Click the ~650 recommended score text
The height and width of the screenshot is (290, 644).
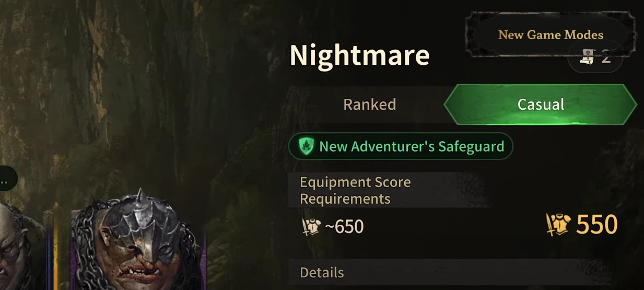[344, 227]
